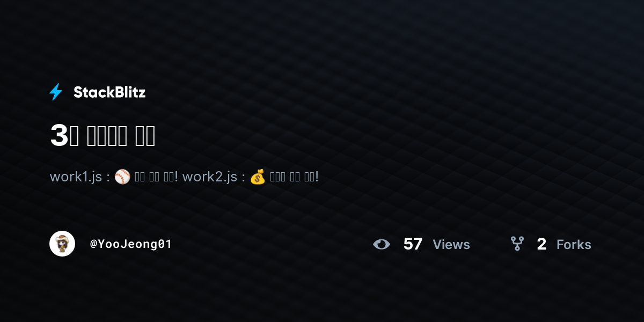This screenshot has width=644, height=322.
Task: Click the eye icon beside 57
Action: (x=382, y=245)
